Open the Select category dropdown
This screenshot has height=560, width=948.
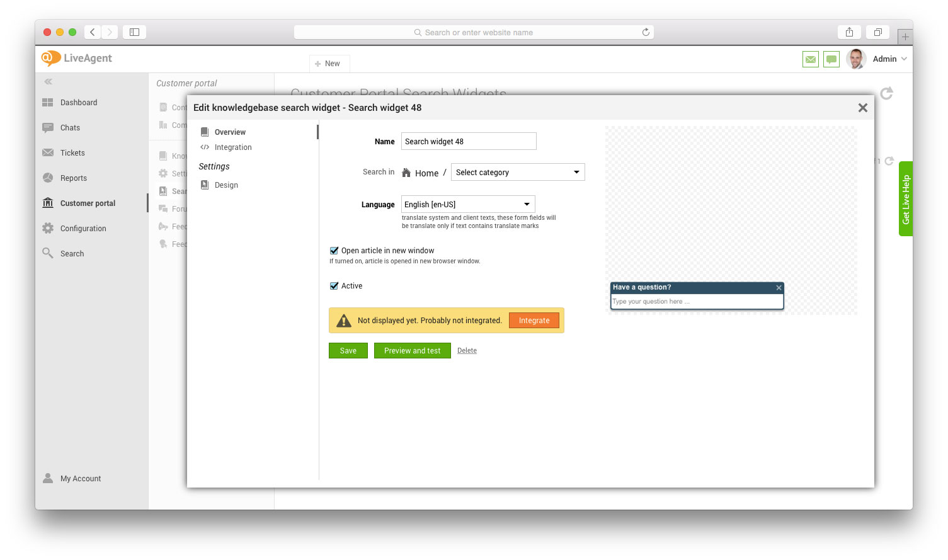pos(518,172)
